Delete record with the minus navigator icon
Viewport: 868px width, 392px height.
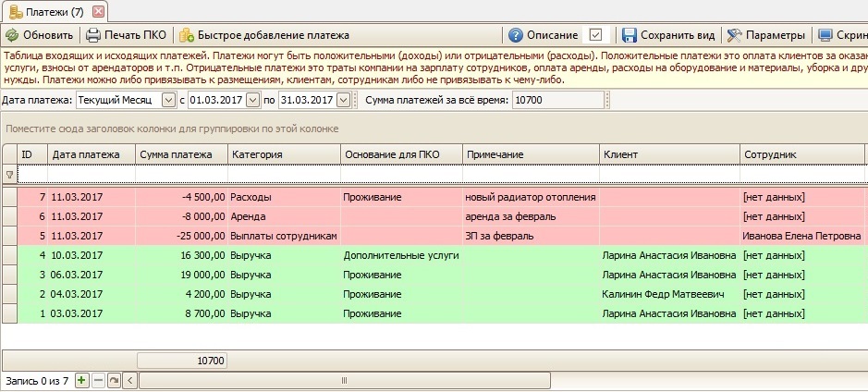(98, 380)
